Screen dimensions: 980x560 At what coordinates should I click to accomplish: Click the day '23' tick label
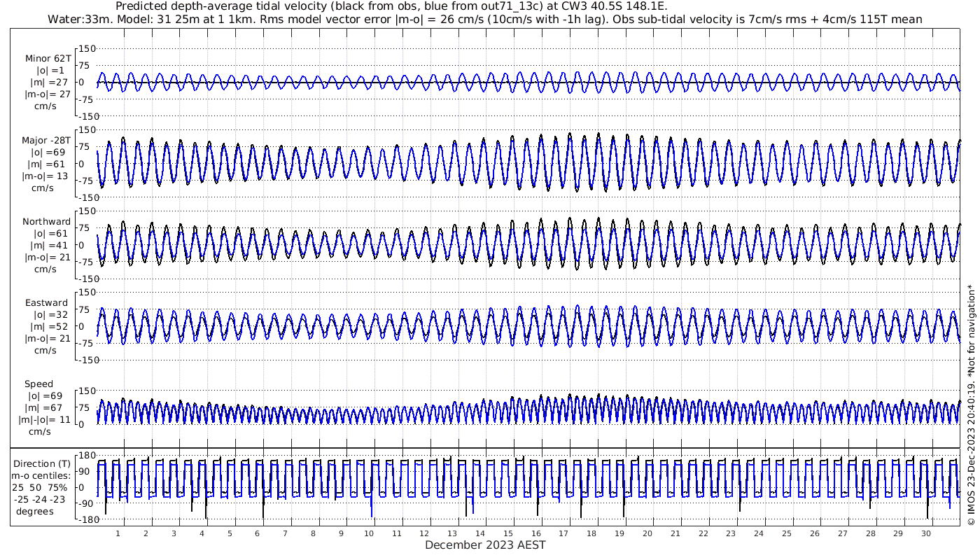[x=731, y=533]
